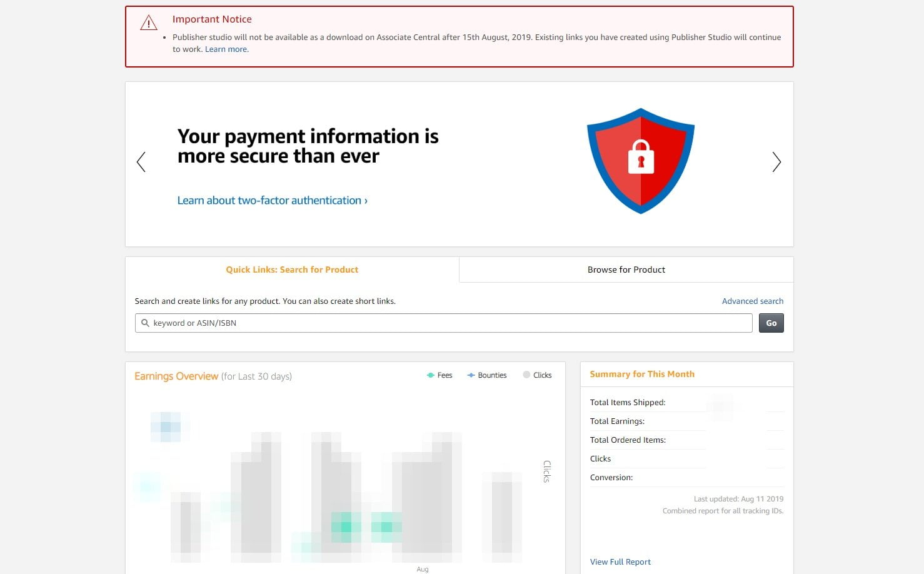924x574 pixels.
Task: Open the Learn more link in the notice
Action: (x=226, y=49)
